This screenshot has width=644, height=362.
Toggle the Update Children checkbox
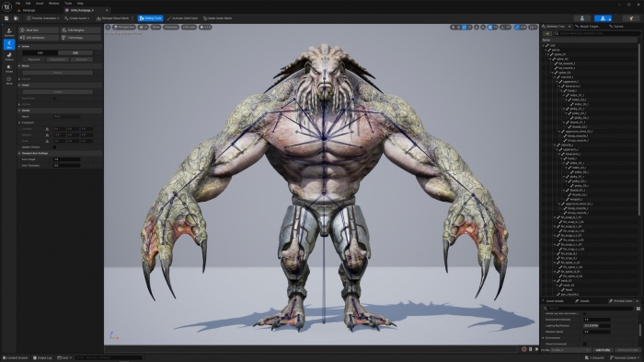coord(54,146)
